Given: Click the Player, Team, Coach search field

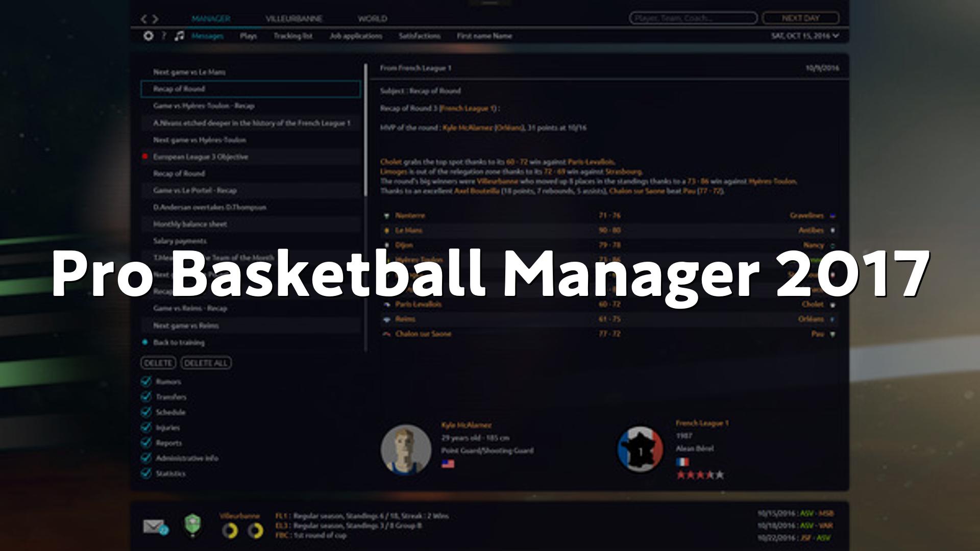Looking at the screenshot, I should pyautogui.click(x=693, y=18).
